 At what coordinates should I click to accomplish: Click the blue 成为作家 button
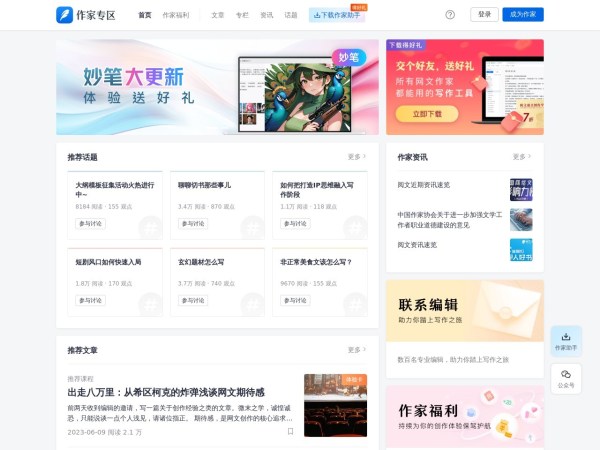pyautogui.click(x=523, y=15)
